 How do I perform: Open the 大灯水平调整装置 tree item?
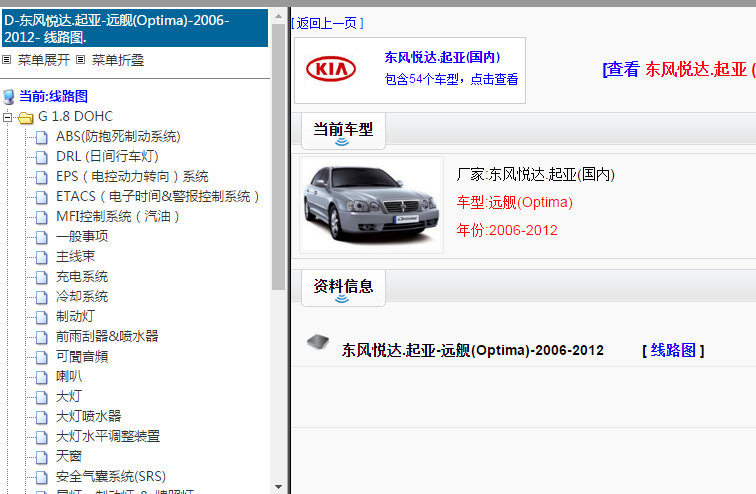point(108,436)
